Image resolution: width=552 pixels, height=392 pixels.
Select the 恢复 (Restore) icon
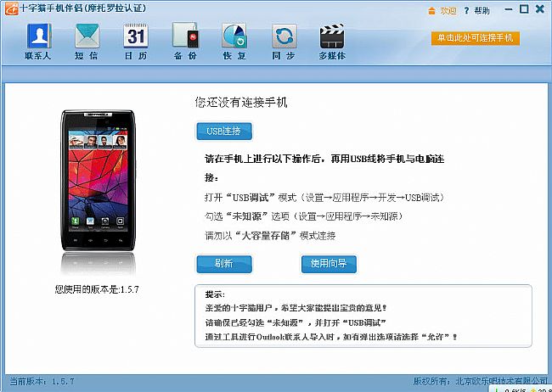pos(234,42)
